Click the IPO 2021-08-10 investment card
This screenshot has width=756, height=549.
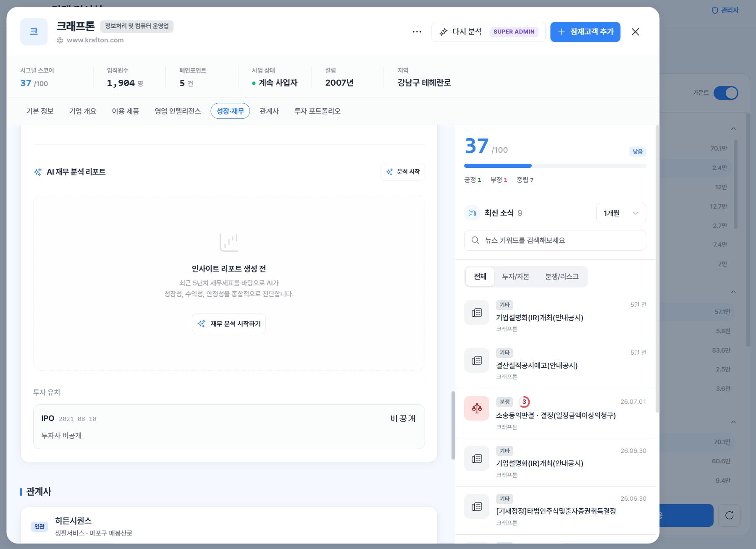(x=229, y=426)
